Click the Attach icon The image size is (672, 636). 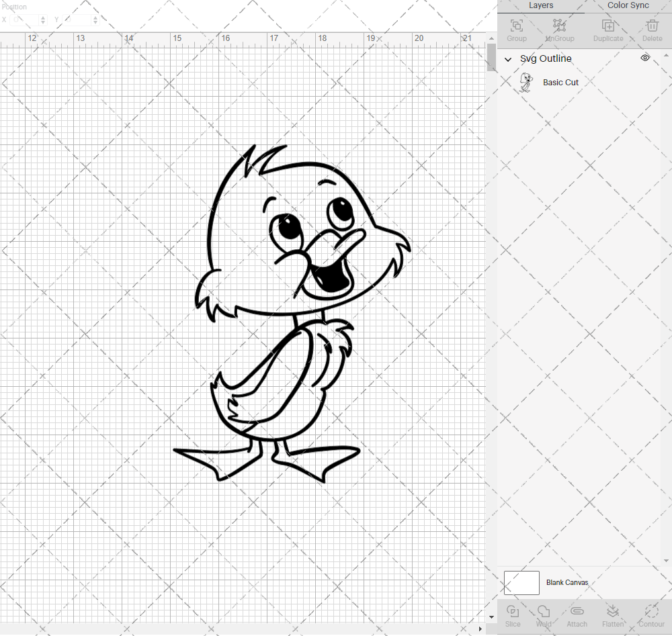point(577,615)
